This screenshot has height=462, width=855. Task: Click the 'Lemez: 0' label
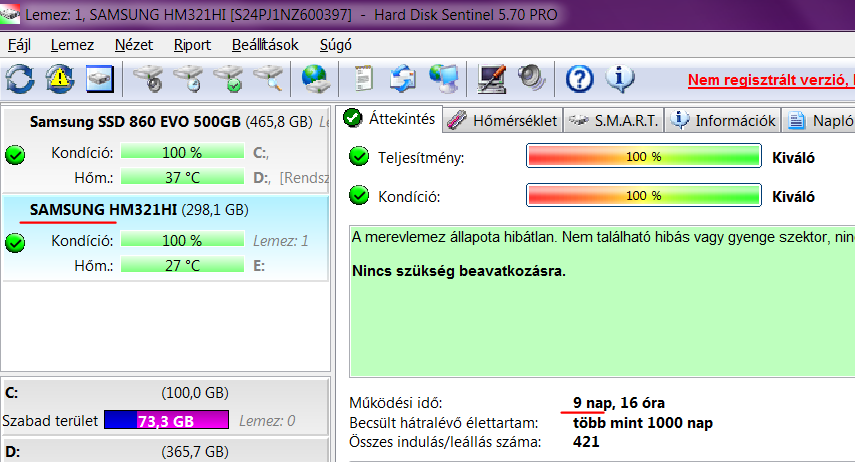click(x=267, y=421)
